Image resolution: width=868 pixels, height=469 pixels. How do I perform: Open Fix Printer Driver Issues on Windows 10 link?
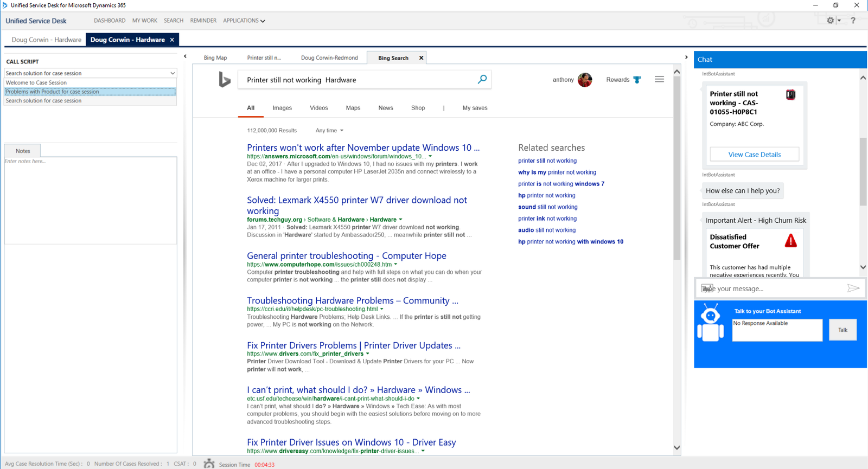(352, 442)
